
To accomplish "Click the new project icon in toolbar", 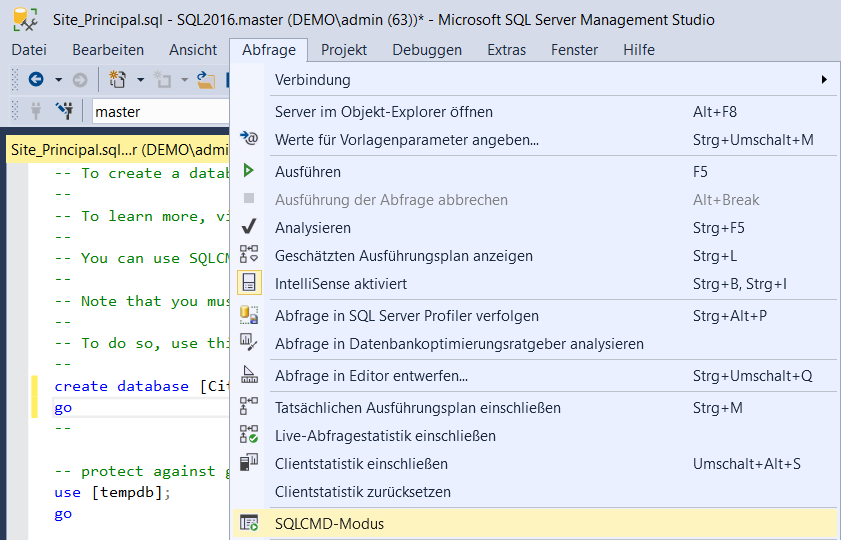I will point(118,80).
